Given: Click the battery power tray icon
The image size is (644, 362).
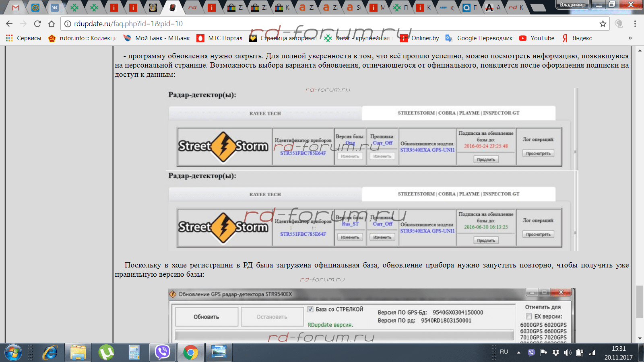Looking at the screenshot, I should tap(580, 353).
